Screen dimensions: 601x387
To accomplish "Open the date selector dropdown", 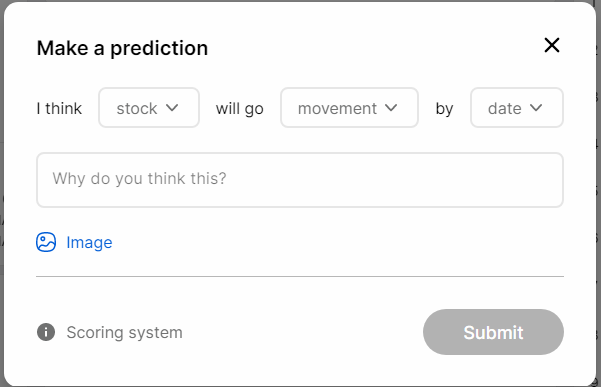I will pos(517,108).
